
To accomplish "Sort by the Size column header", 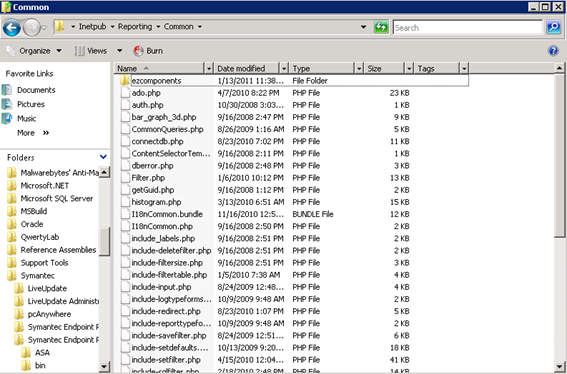I will click(x=384, y=68).
